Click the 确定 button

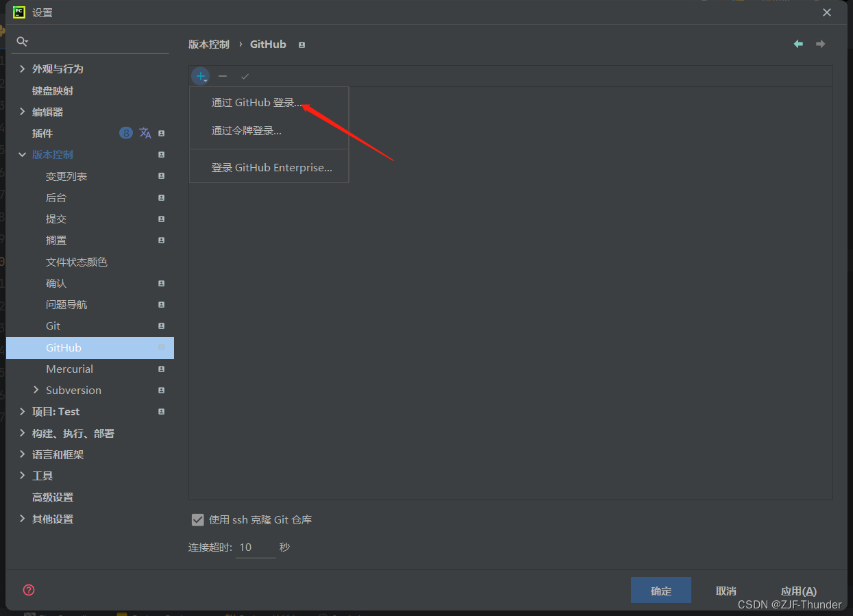click(x=661, y=591)
